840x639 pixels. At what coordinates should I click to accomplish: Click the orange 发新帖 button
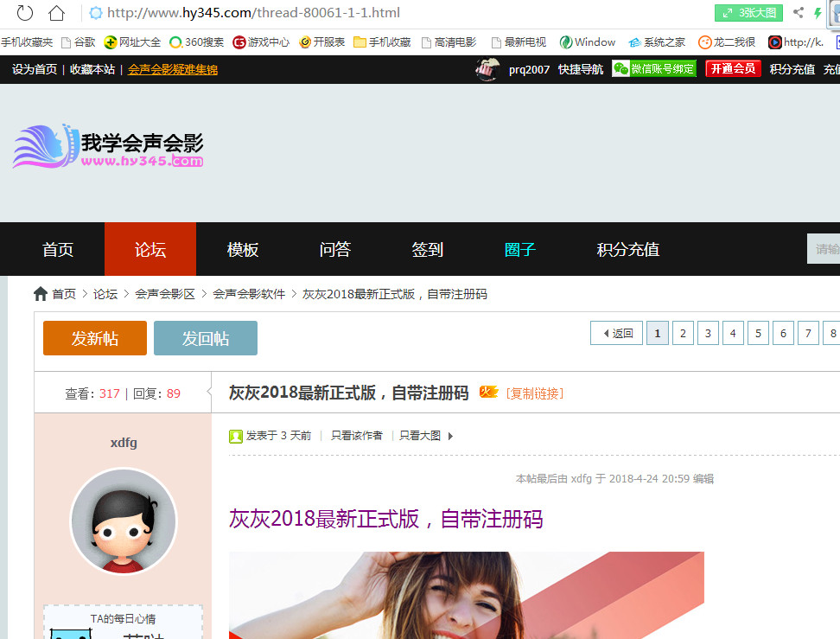click(95, 338)
